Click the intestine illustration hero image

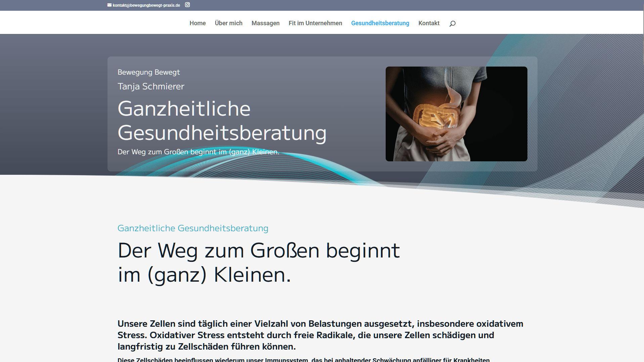(456, 114)
